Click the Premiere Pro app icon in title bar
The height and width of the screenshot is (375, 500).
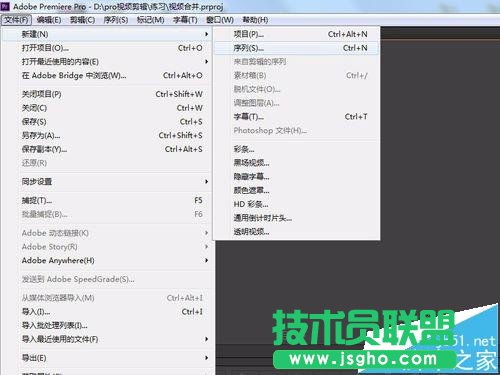click(x=5, y=6)
